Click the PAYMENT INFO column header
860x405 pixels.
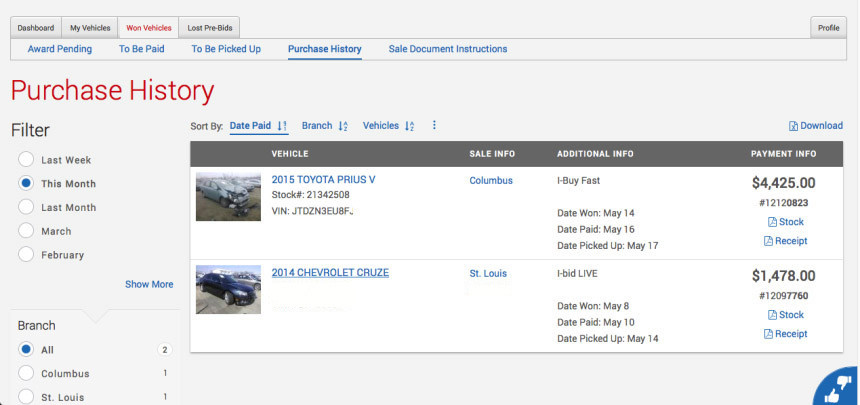coord(783,154)
